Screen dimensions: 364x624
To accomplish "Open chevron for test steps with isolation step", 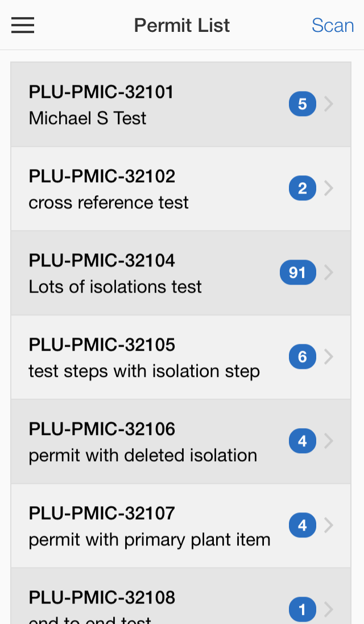I will (329, 356).
